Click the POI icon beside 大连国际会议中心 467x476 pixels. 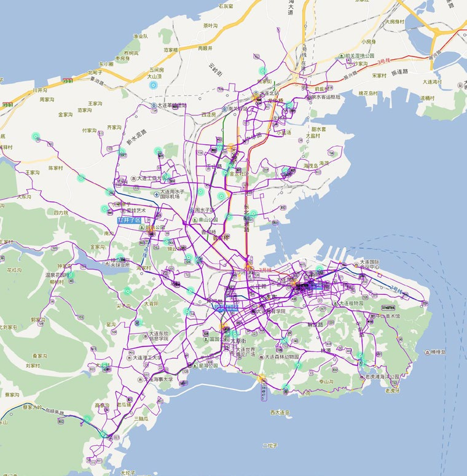[356, 264]
